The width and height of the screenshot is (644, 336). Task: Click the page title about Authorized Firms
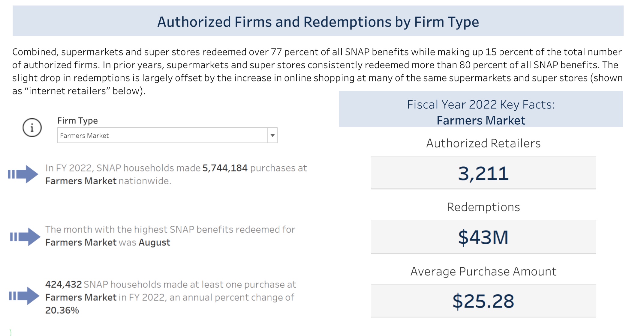tap(318, 22)
